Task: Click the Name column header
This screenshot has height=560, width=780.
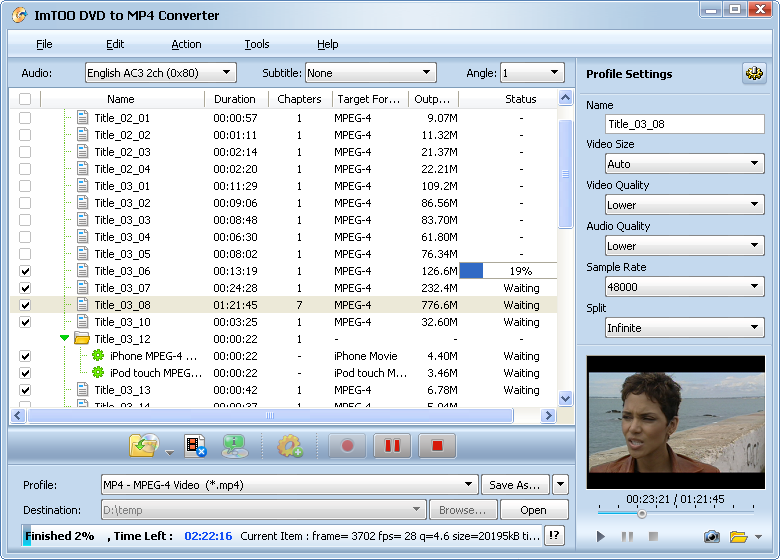Action: pyautogui.click(x=122, y=99)
